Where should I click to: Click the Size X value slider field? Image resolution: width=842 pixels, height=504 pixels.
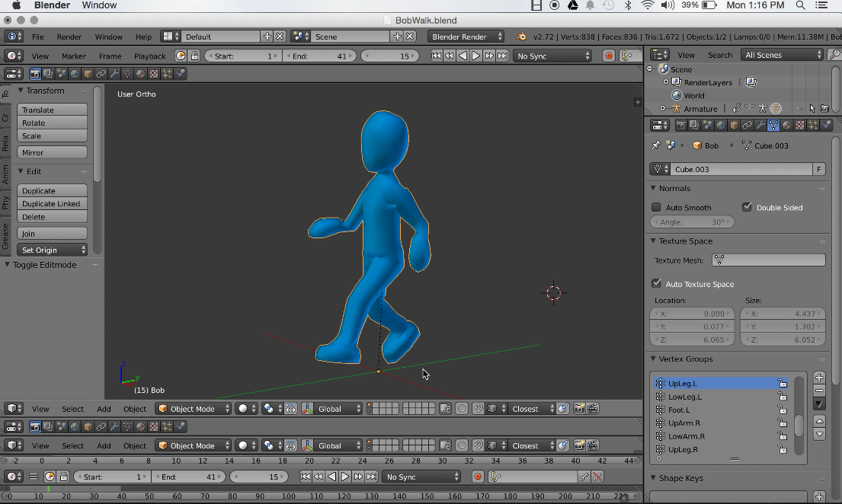coord(783,314)
